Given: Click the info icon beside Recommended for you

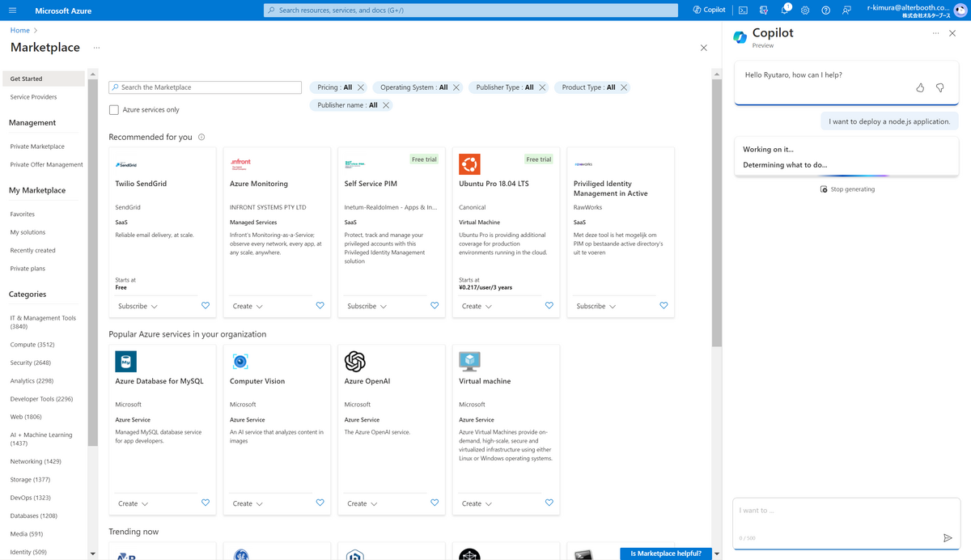Looking at the screenshot, I should 201,138.
